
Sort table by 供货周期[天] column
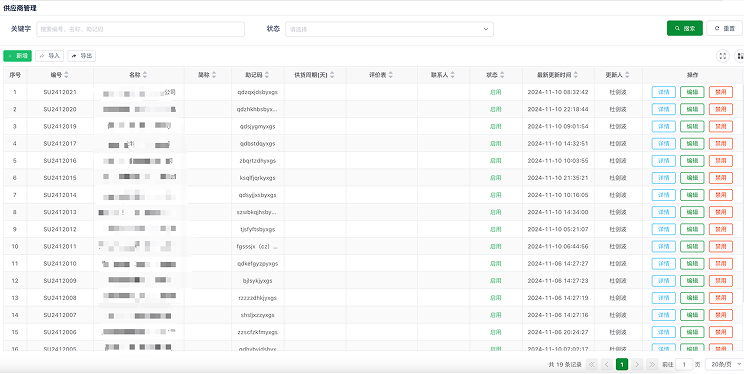click(332, 75)
